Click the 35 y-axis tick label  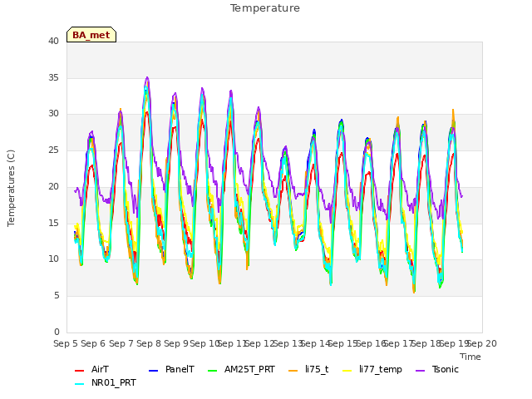pos(53,77)
